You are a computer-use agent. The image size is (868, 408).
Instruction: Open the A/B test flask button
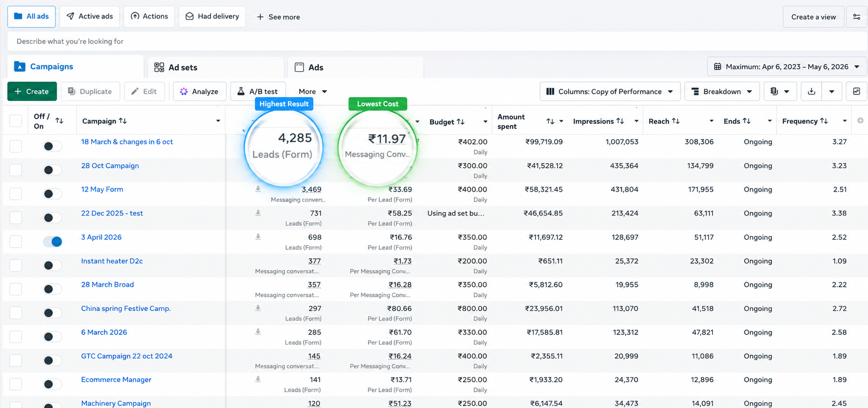pyautogui.click(x=258, y=92)
